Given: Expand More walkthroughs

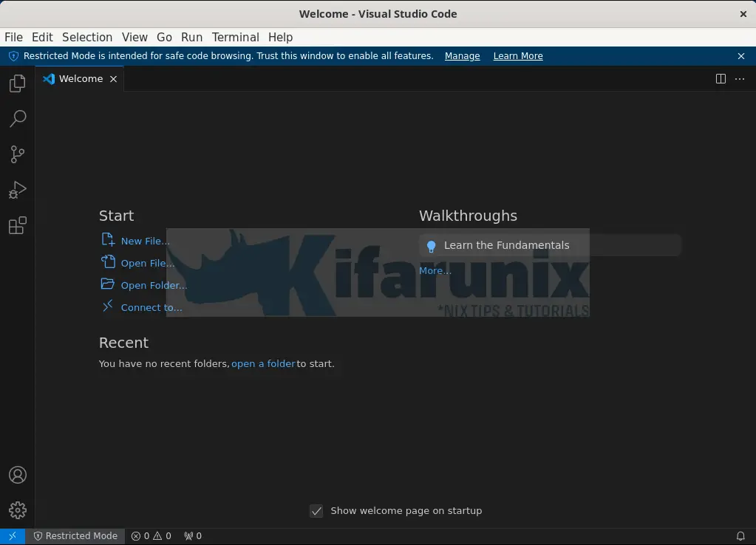Looking at the screenshot, I should click(x=435, y=270).
